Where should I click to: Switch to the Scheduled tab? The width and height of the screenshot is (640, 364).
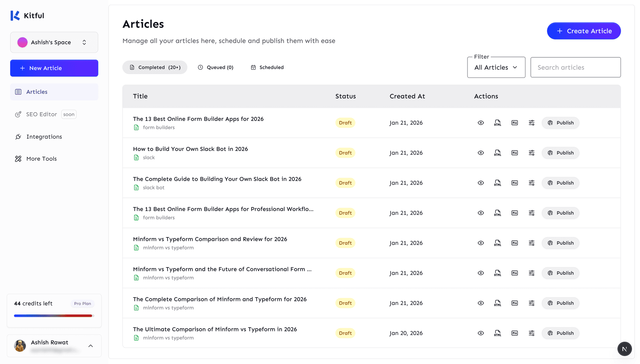click(x=267, y=67)
